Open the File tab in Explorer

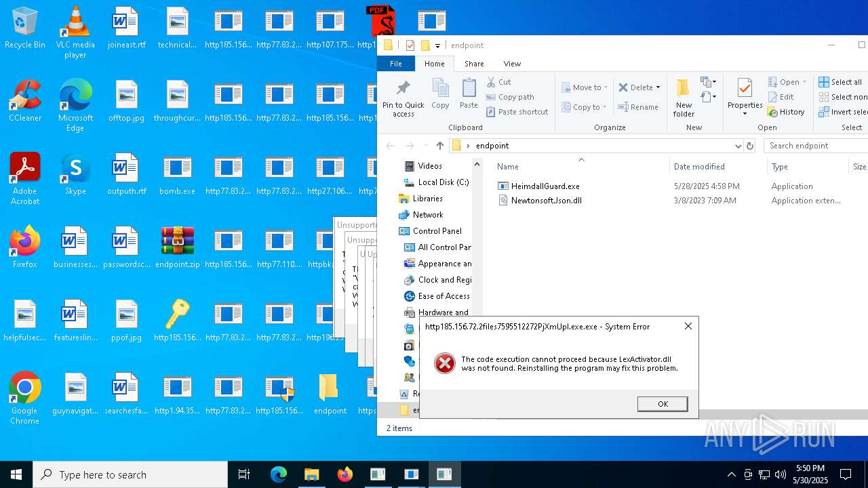396,64
